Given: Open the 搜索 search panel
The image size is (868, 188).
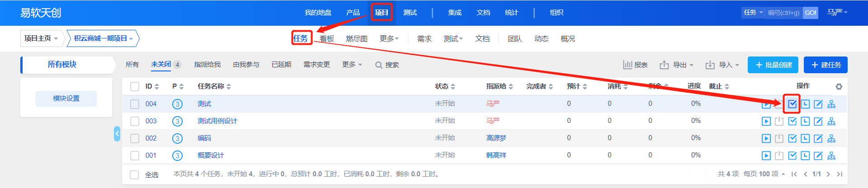Looking at the screenshot, I should [x=387, y=65].
